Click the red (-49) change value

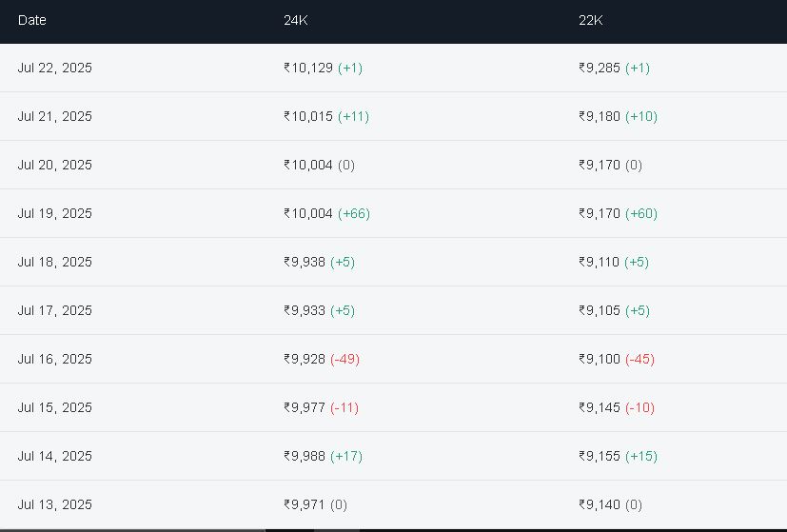coord(344,360)
